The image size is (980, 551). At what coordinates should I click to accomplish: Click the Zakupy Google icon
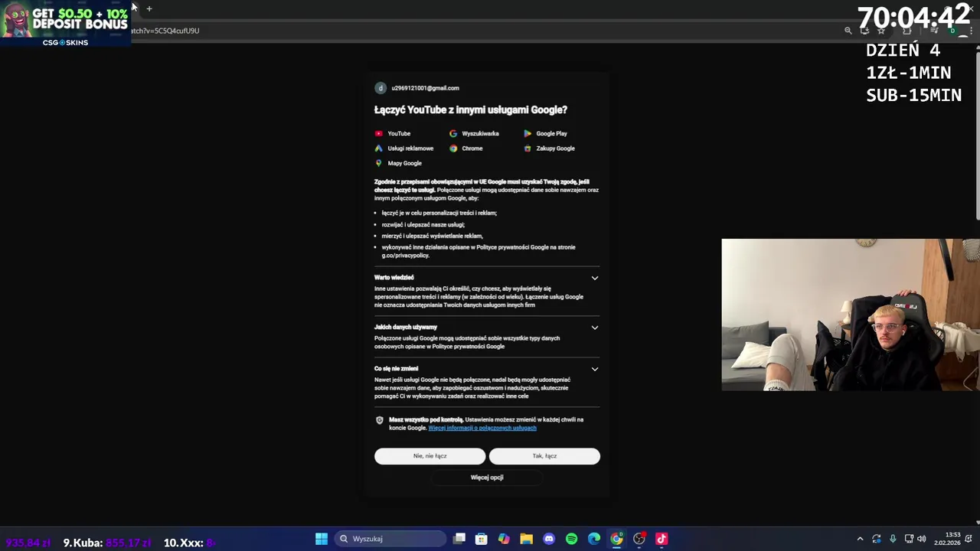click(528, 148)
